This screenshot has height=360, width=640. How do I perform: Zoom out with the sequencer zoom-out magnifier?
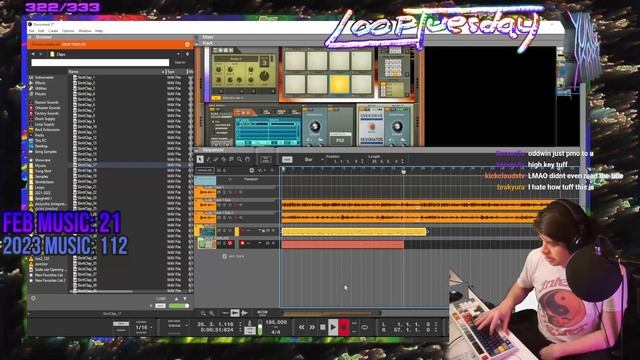[x=203, y=313]
